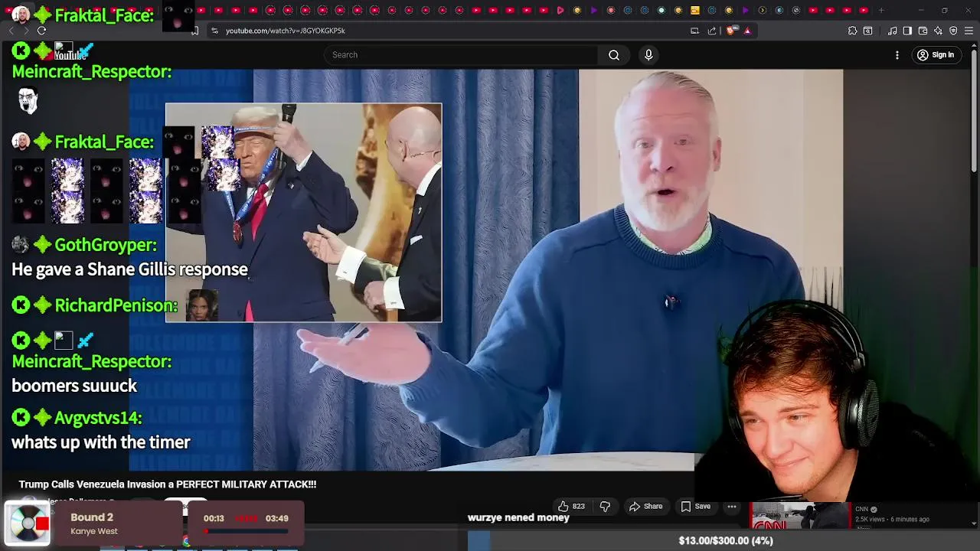Viewport: 980px width, 551px height.
Task: Like the video with 823 likes
Action: coord(571,506)
